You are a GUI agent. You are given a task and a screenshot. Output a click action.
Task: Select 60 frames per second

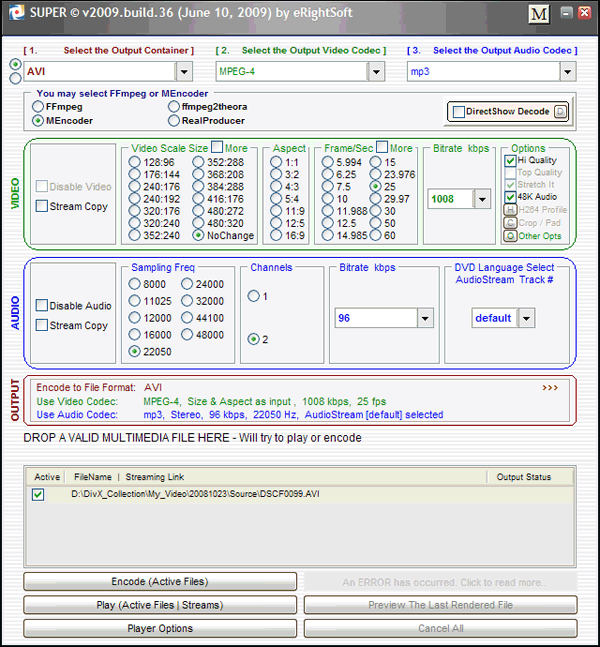pos(376,236)
